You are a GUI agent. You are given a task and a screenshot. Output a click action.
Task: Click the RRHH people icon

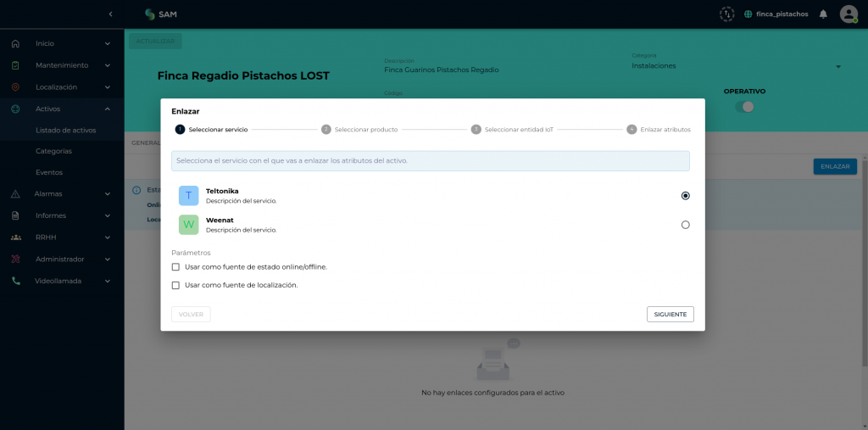15,237
